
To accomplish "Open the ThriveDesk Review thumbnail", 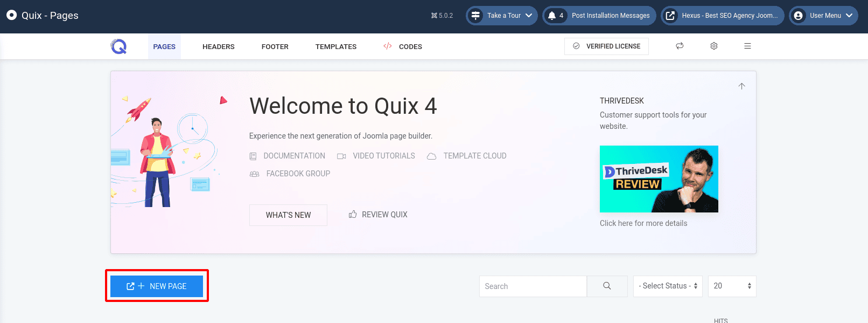I will pyautogui.click(x=659, y=179).
